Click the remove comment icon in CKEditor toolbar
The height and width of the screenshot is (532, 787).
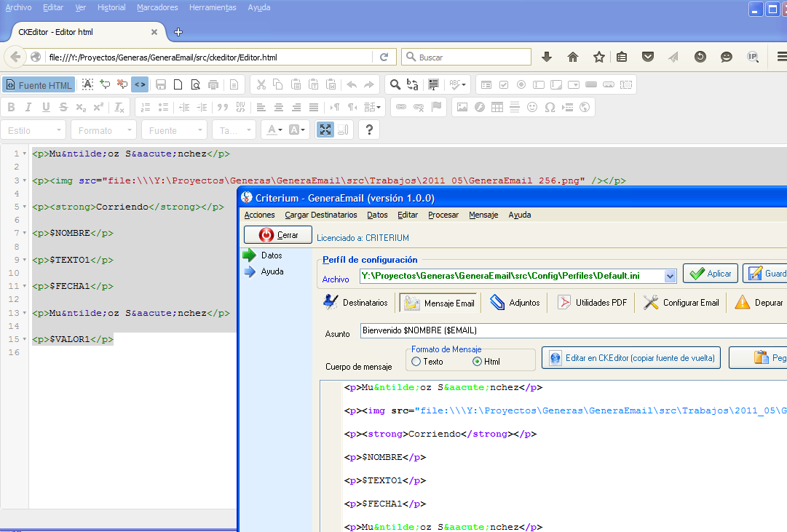point(122,84)
